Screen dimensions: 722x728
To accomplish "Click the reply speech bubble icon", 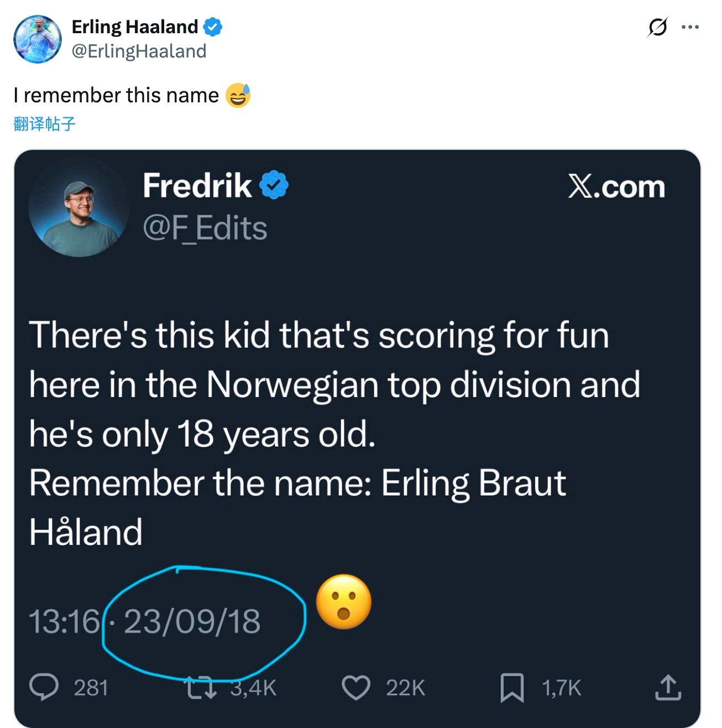I will coord(44,688).
